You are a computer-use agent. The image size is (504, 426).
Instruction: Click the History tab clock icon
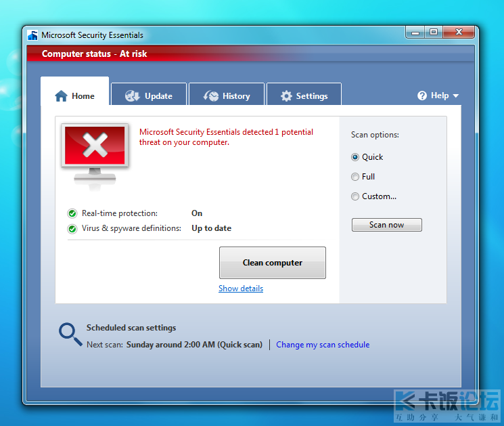click(211, 96)
